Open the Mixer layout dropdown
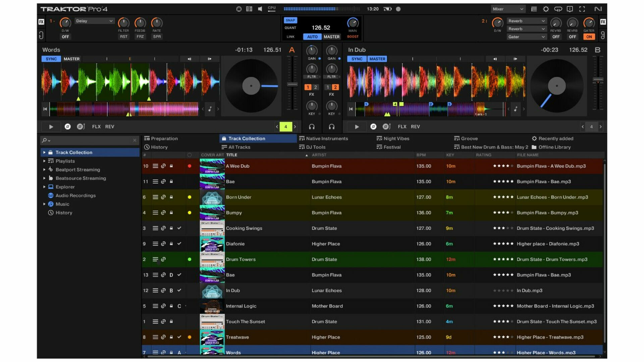This screenshot has width=644, height=362. [x=508, y=9]
